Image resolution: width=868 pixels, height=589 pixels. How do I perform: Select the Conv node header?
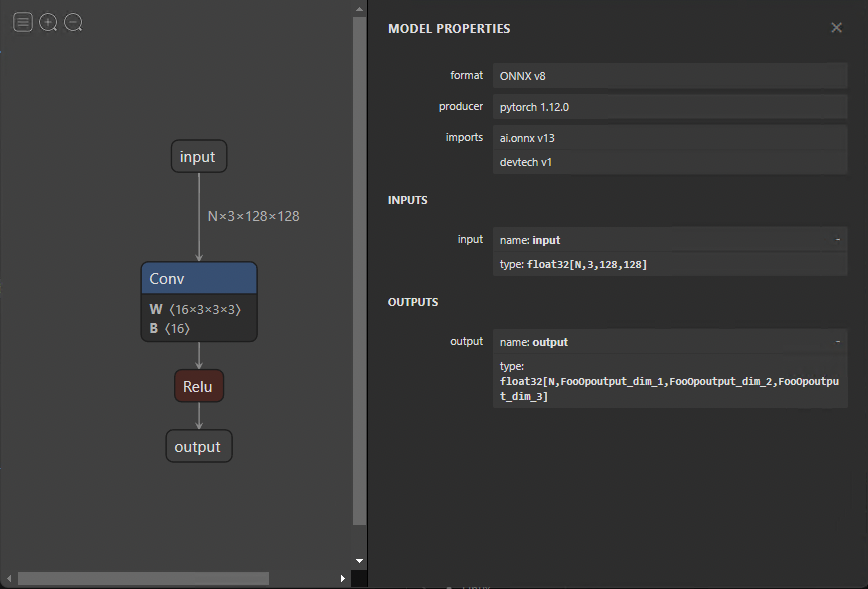pos(199,279)
